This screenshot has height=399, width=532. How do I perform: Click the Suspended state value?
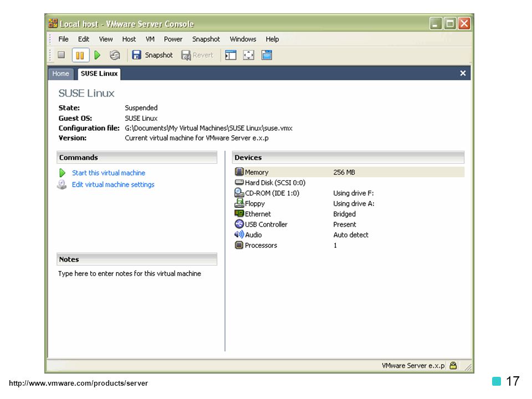point(141,108)
